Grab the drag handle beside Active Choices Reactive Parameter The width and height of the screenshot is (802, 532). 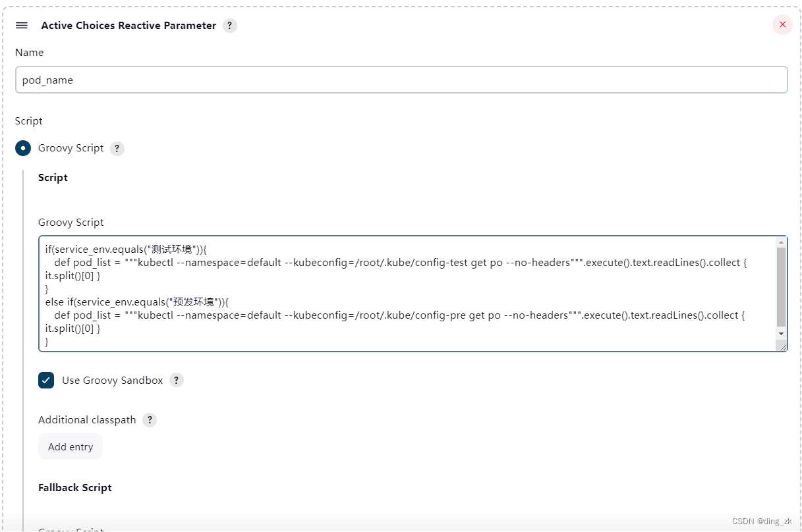pyautogui.click(x=22, y=25)
